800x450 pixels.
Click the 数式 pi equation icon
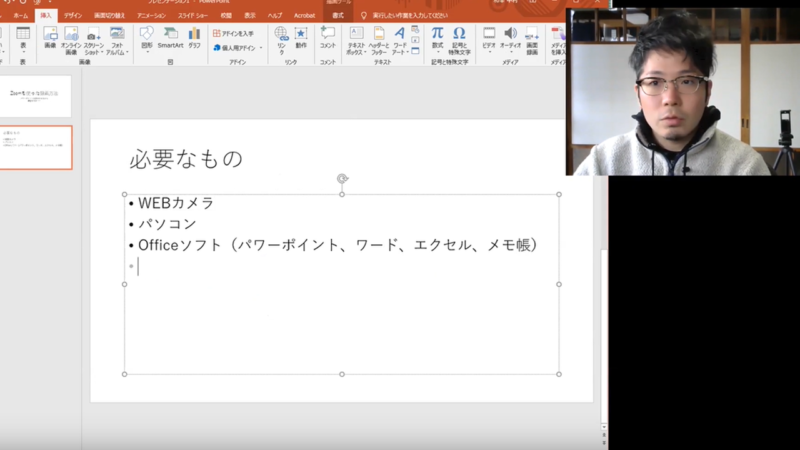click(x=437, y=34)
